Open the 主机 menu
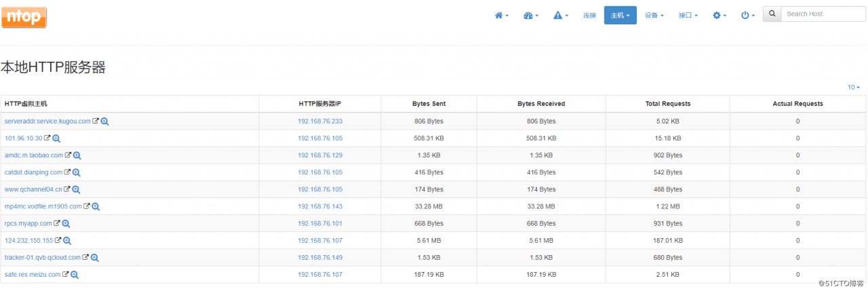Screen dimensions: 868x291 [x=620, y=15]
